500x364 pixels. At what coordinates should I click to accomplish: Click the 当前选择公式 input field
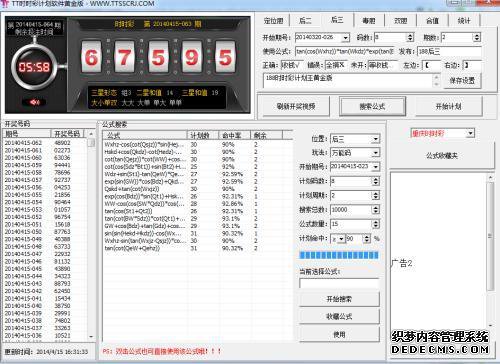339,283
